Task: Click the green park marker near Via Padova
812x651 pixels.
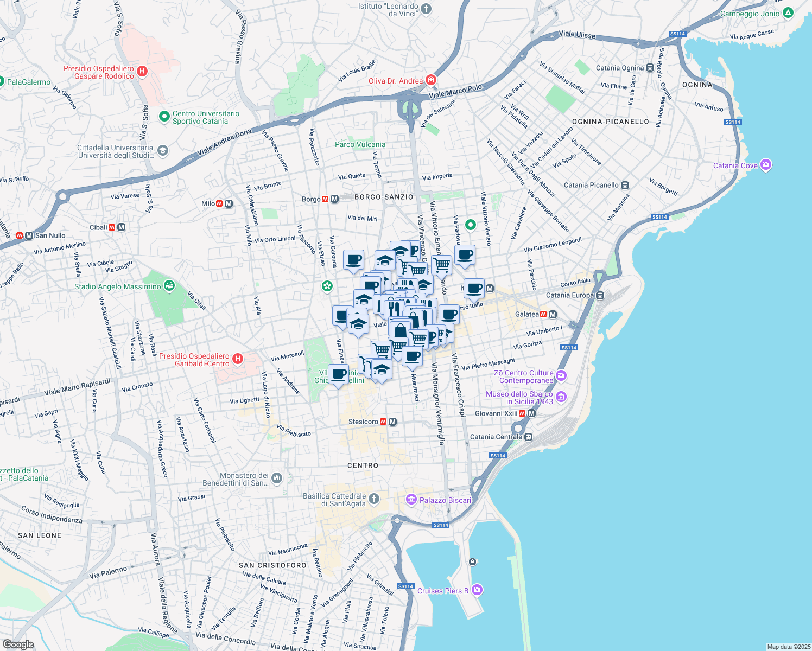Action: click(x=471, y=224)
